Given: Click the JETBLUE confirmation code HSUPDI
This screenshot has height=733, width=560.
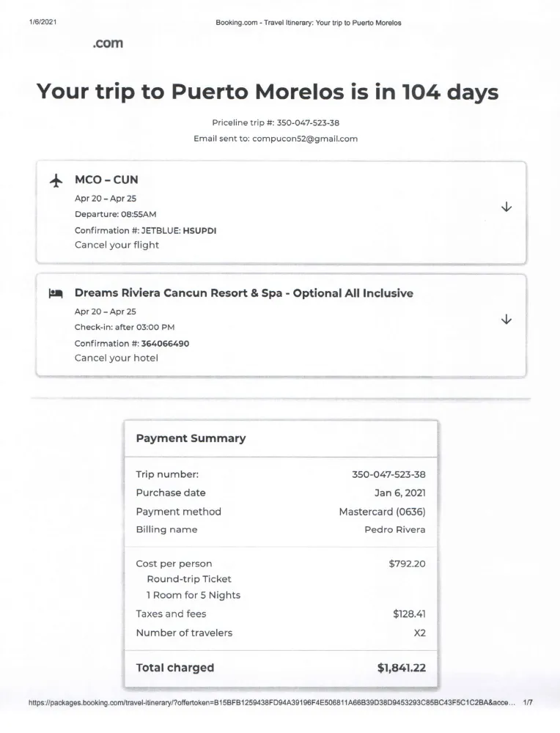Looking at the screenshot, I should click(x=199, y=230).
